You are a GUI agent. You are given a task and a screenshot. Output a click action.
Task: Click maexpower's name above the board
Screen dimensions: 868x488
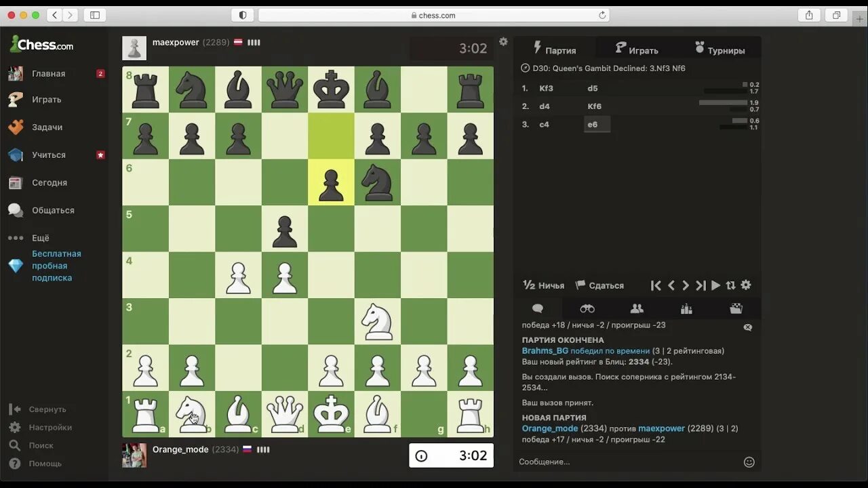pyautogui.click(x=176, y=42)
